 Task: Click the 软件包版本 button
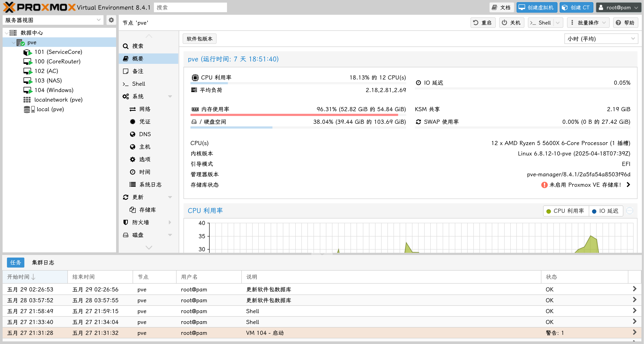point(199,39)
